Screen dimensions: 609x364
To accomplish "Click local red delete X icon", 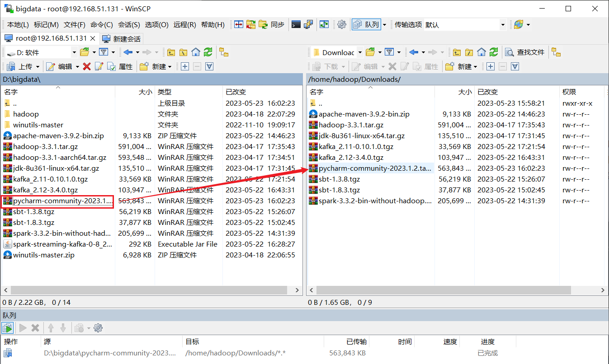I will 87,66.
